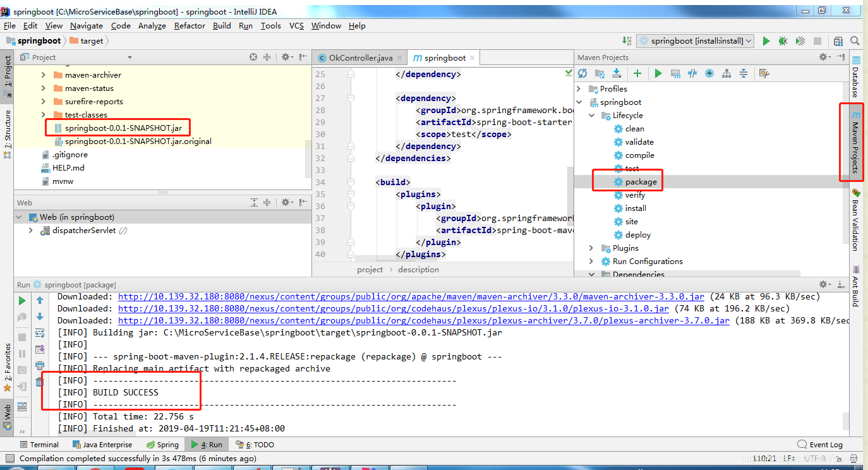
Task: Run with Coverage icon
Action: pyautogui.click(x=800, y=40)
